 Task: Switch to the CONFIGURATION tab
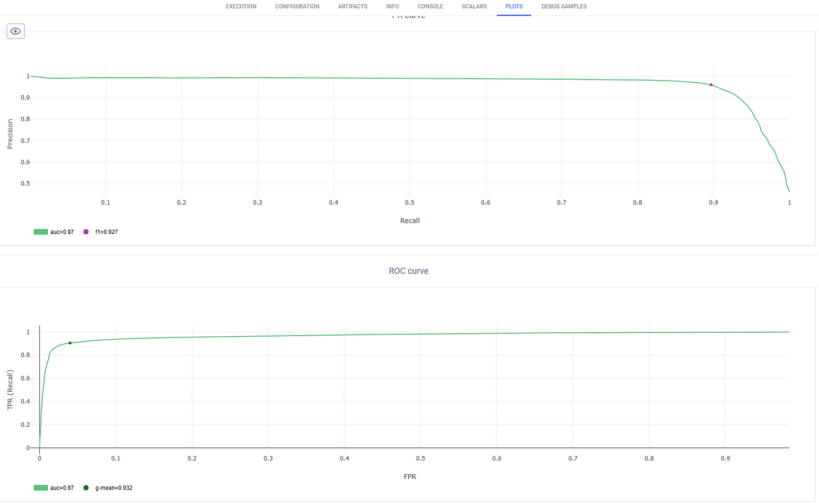297,6
